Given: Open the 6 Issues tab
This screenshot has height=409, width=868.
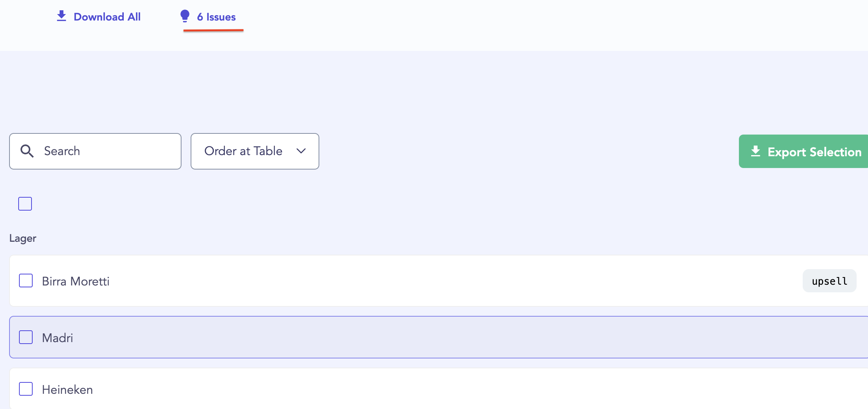Looking at the screenshot, I should tap(208, 17).
